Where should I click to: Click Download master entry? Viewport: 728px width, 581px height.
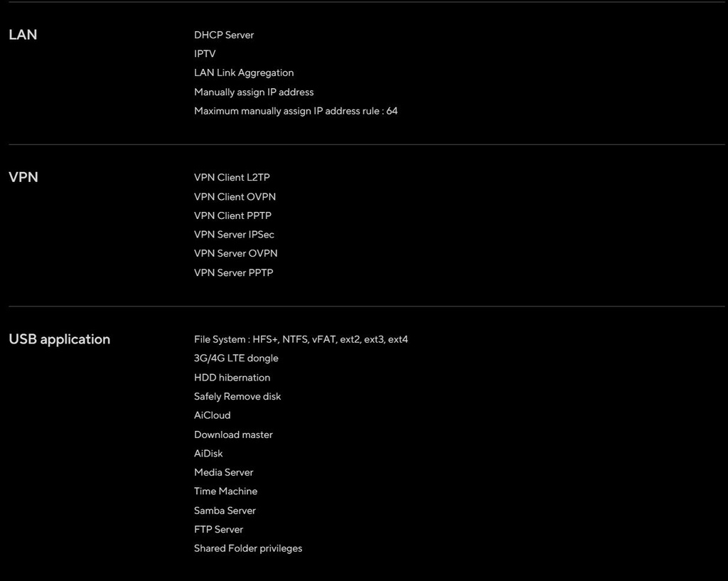[233, 435]
